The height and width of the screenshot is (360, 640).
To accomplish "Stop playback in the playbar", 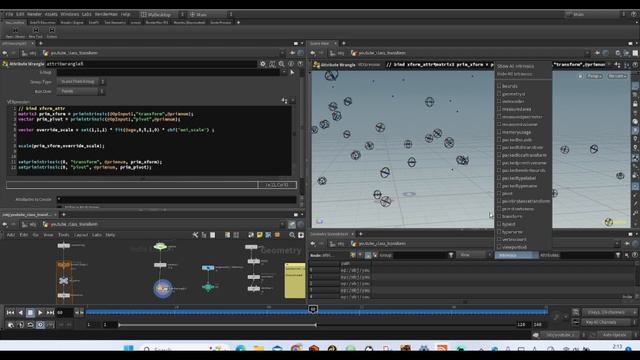I will click(x=30, y=313).
